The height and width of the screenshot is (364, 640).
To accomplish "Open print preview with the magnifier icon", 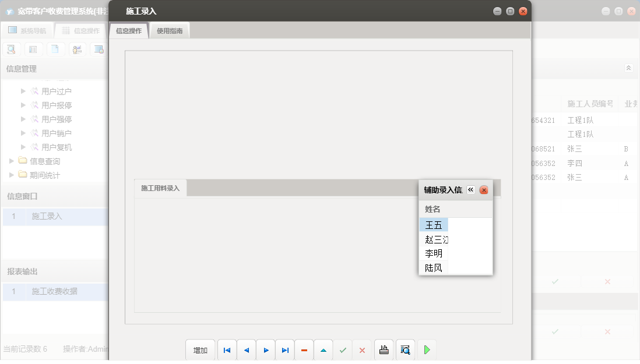I will (x=405, y=350).
